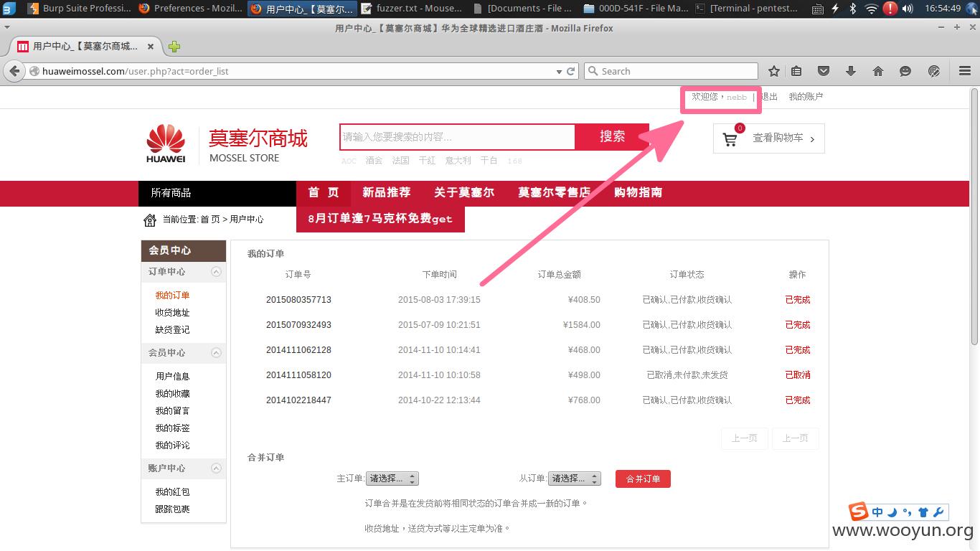
Task: Collapse the 会员中心 sidebar section arrow
Action: coord(216,353)
